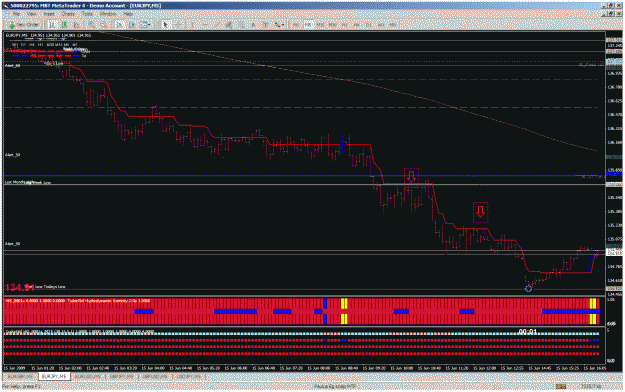
Task: Select the vertical line drawing tool
Action: (192, 25)
